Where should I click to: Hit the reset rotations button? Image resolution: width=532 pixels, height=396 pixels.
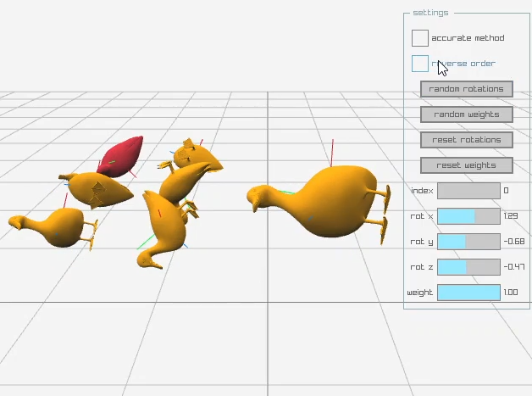466,140
